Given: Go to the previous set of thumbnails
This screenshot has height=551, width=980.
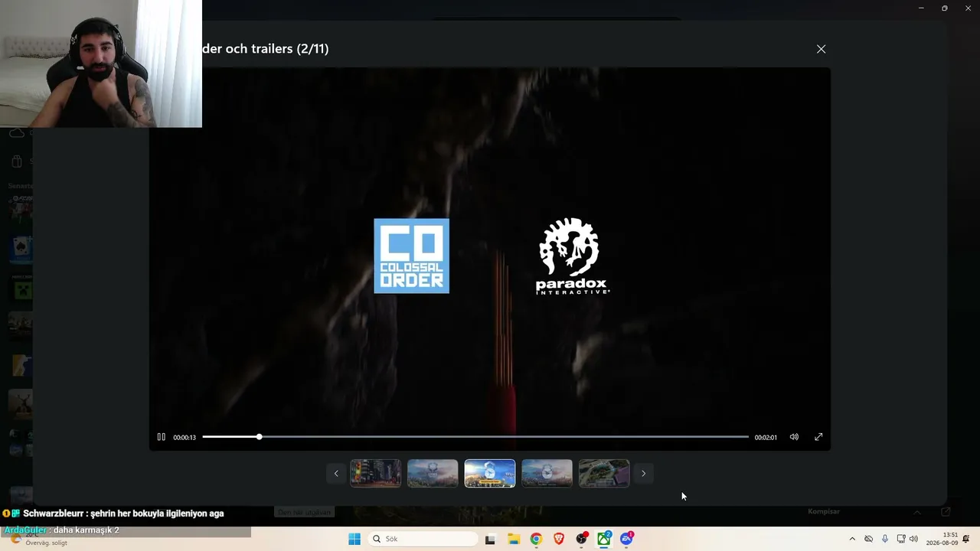Looking at the screenshot, I should tap(335, 474).
